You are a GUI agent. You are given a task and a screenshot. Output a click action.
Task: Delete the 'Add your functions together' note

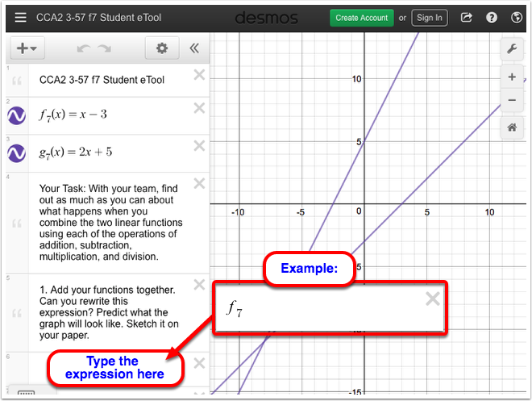coord(199,285)
